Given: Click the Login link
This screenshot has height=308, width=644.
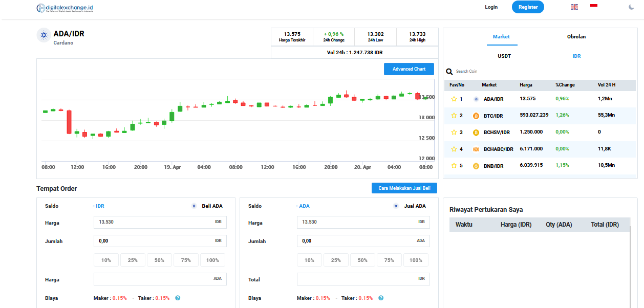Looking at the screenshot, I should [x=491, y=7].
